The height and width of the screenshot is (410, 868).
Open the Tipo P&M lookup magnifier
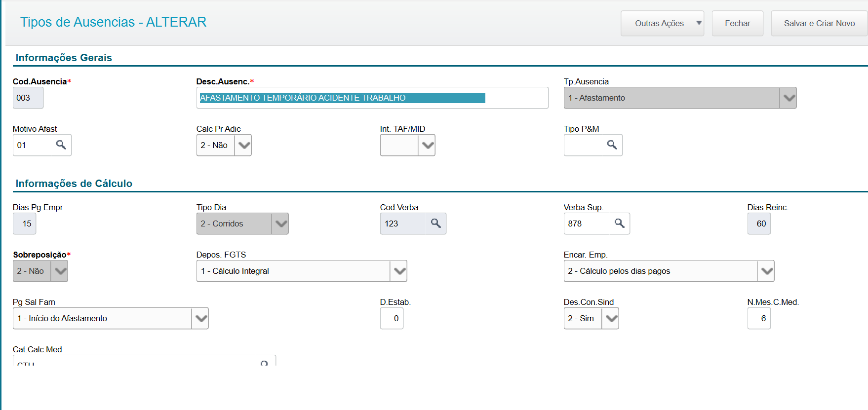click(612, 145)
